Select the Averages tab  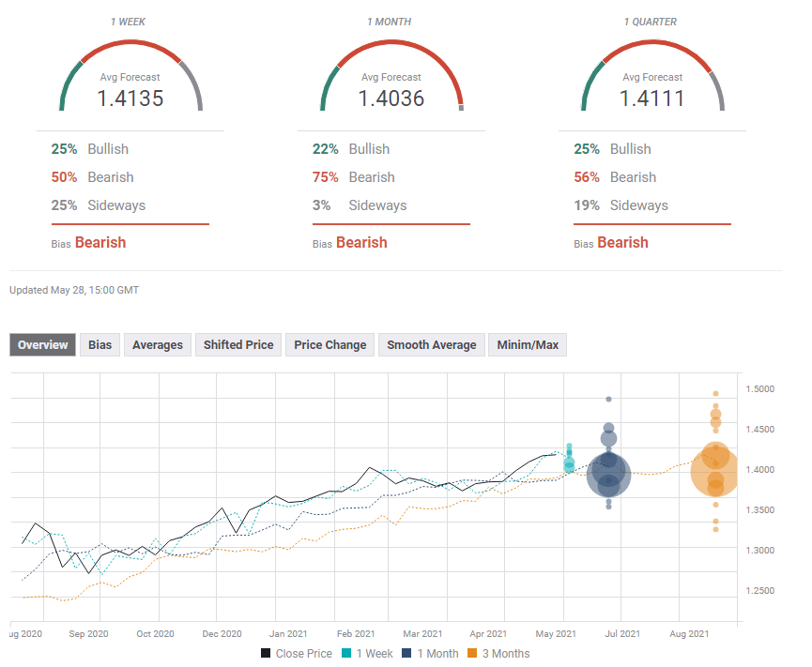[x=157, y=345]
